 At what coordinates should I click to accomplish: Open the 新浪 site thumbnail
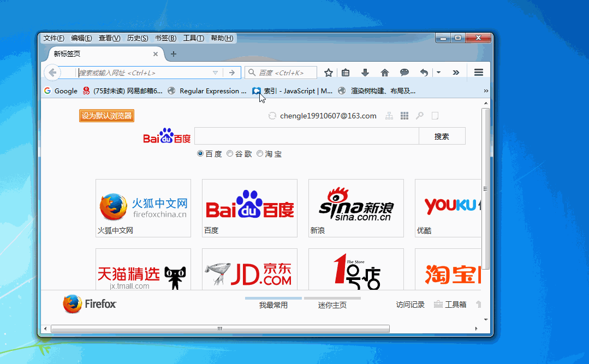coord(356,208)
